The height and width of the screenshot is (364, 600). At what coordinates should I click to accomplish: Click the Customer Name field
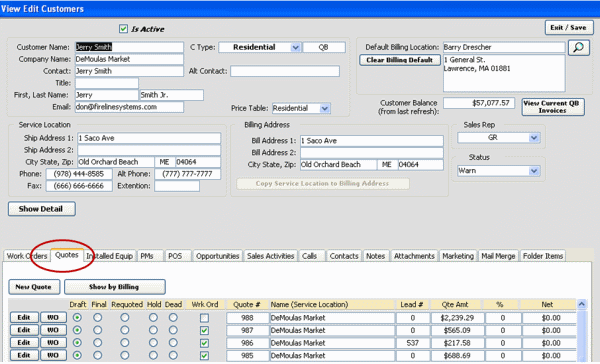(129, 47)
